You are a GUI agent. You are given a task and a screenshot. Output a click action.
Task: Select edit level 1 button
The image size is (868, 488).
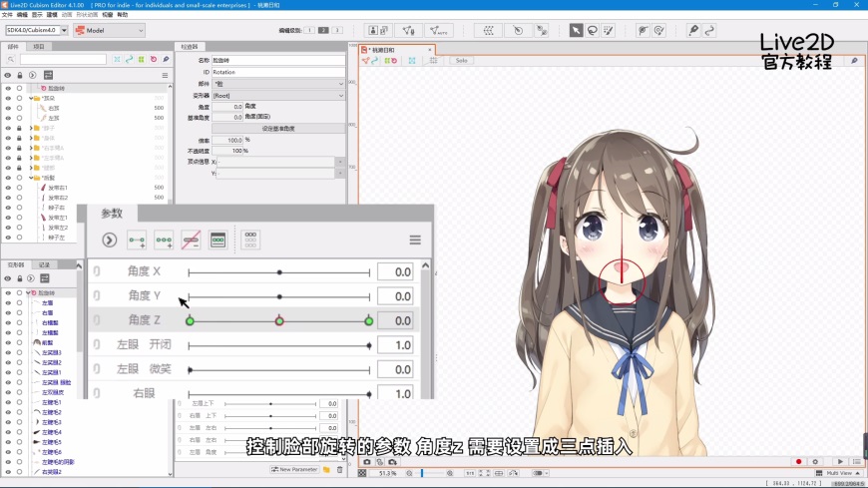pyautogui.click(x=309, y=30)
